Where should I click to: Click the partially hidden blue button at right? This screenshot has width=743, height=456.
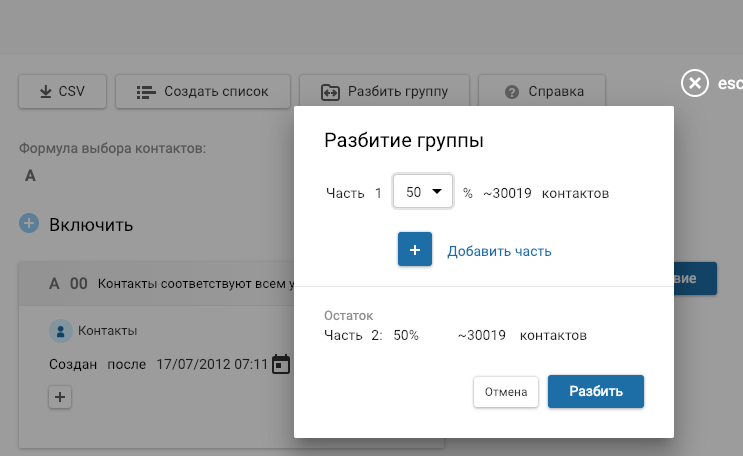[x=695, y=279]
